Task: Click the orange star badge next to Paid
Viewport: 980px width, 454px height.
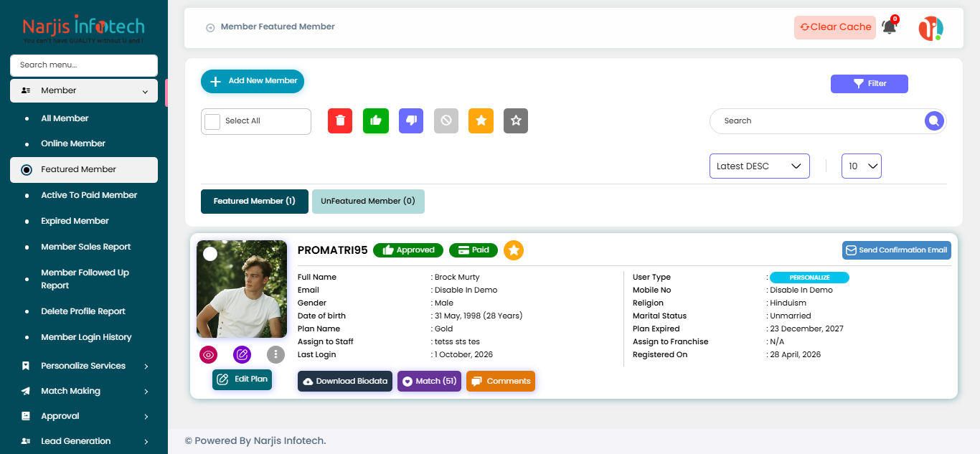Action: point(514,250)
